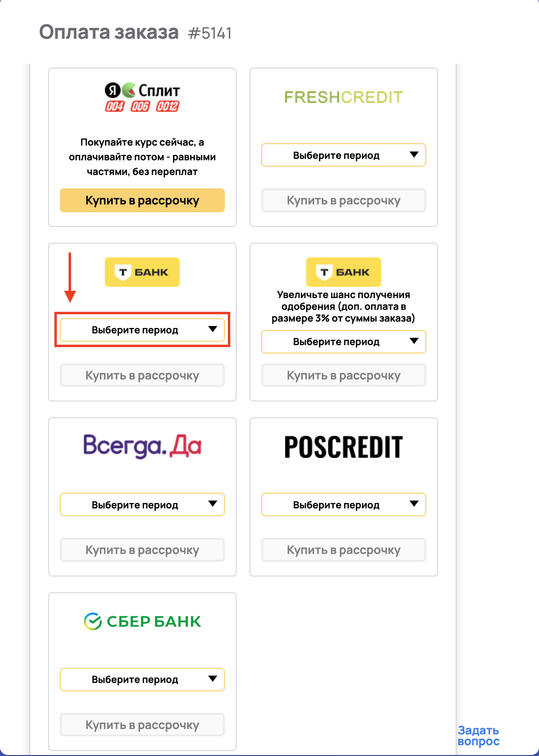
Task: Click the Задать вопрос link
Action: click(478, 736)
